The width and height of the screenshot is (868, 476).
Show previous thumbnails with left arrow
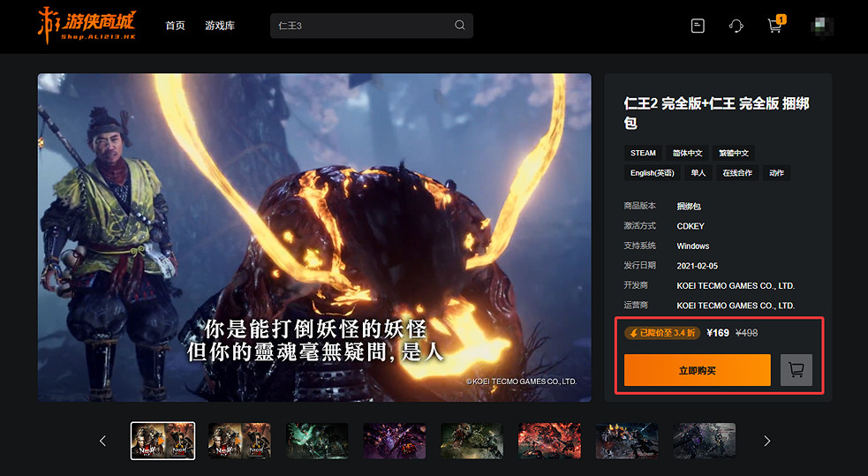point(102,441)
